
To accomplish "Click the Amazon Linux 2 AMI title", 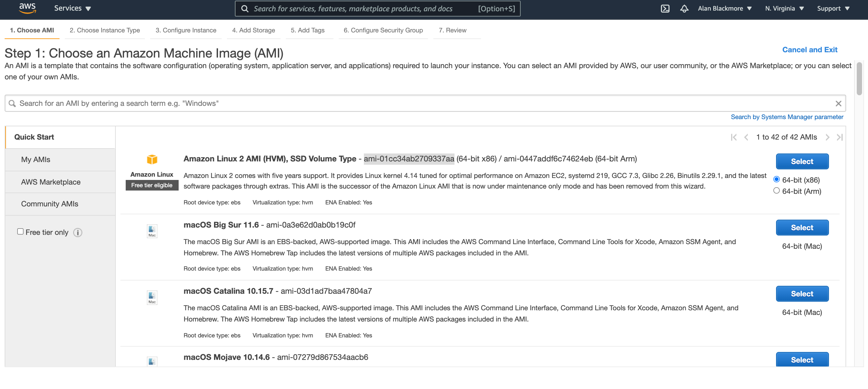I will click(x=270, y=158).
